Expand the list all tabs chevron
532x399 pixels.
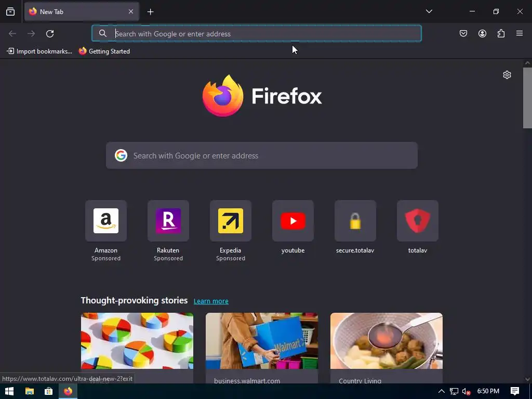[429, 11]
